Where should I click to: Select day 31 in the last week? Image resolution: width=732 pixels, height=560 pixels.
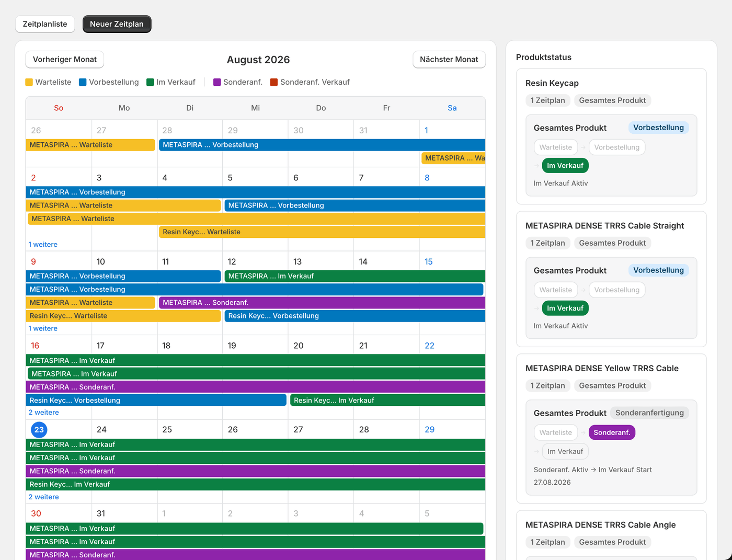tap(101, 514)
